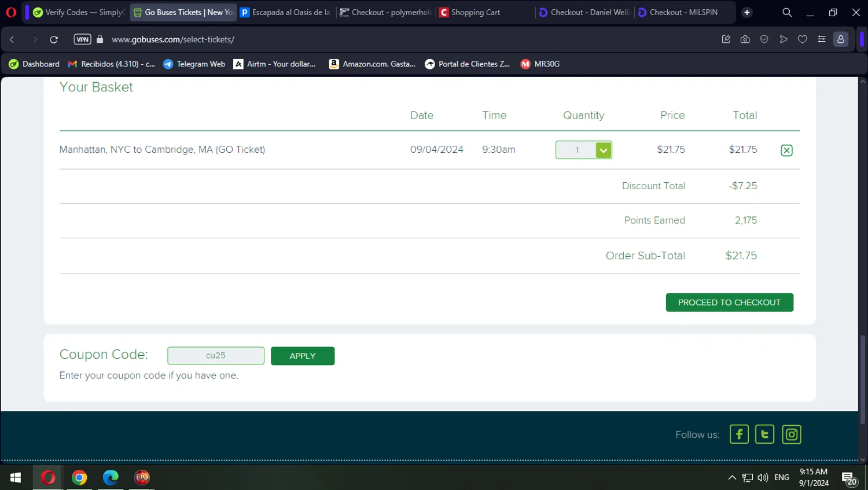Open the Airtm bookmark
Screen dimensions: 868x490
(x=275, y=64)
